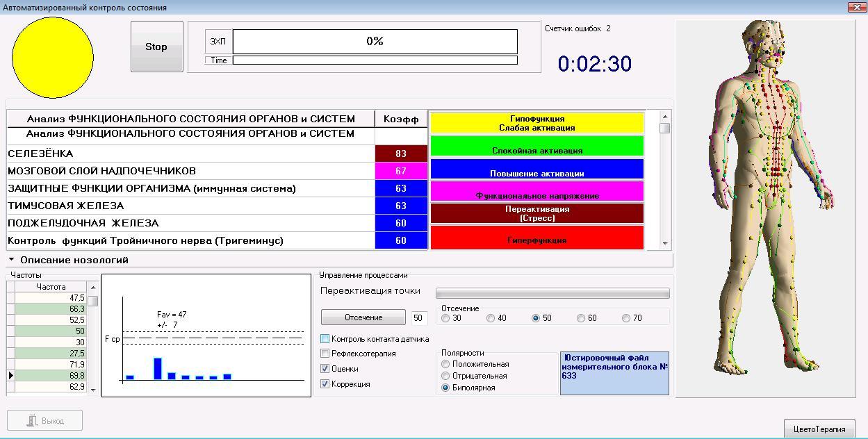
Task: Open the ЦветоТерапия tab
Action: tap(821, 429)
